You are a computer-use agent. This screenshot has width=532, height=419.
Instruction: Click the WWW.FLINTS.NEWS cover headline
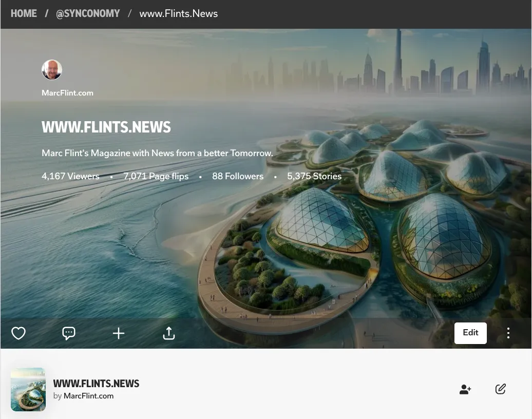[106, 127]
